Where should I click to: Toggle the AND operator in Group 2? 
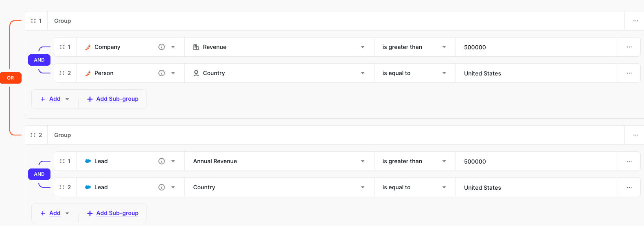39,174
